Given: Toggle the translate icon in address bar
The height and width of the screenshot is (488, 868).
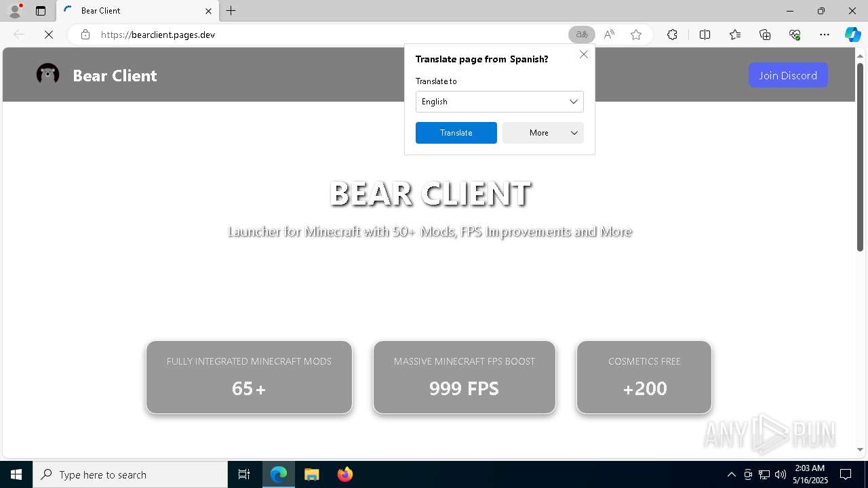Looking at the screenshot, I should tap(582, 35).
